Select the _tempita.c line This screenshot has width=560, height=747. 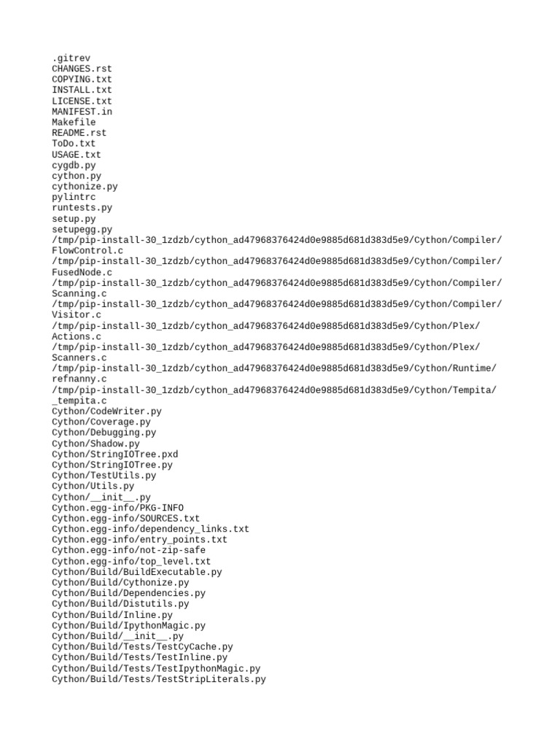[x=79, y=400]
